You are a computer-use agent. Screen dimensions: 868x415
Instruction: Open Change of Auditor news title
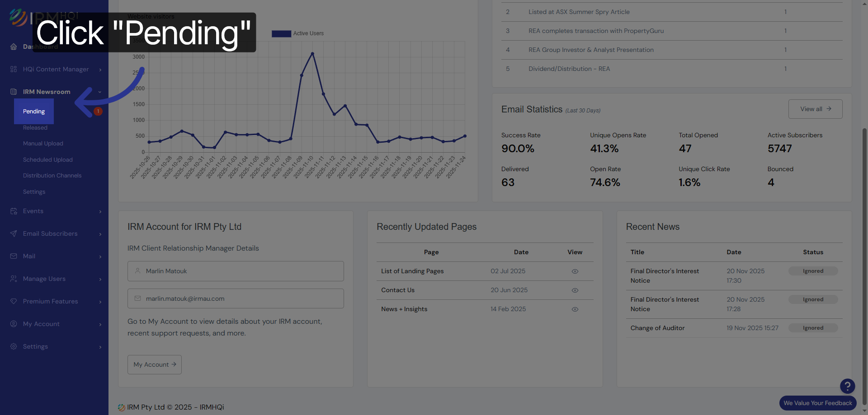657,328
